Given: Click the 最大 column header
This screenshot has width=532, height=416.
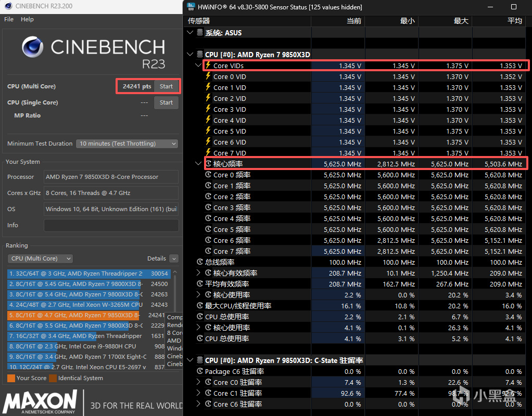Looking at the screenshot, I should [445, 21].
